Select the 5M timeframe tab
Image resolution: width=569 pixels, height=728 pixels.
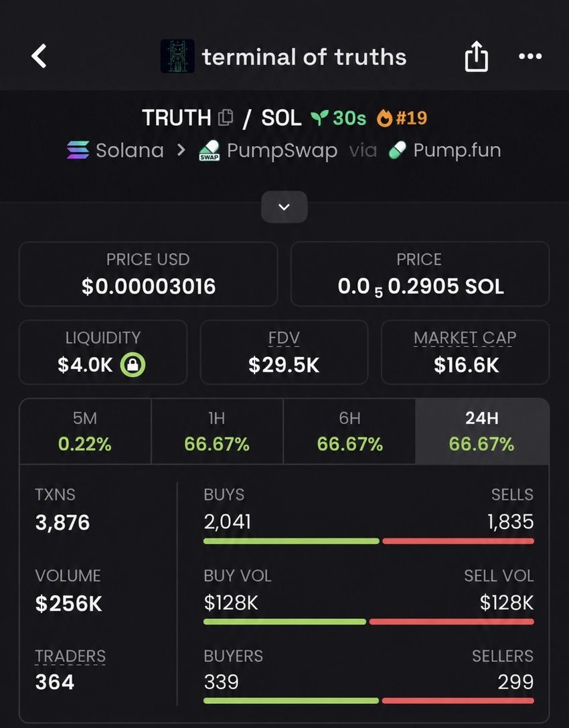(x=85, y=431)
